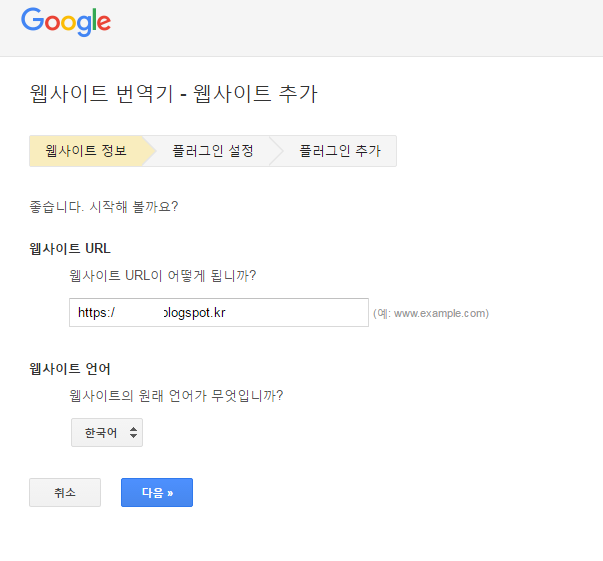Image resolution: width=603 pixels, height=561 pixels.
Task: Click the 웹사이트 번역기 - 웹사이트 추가 heading
Action: tap(175, 94)
